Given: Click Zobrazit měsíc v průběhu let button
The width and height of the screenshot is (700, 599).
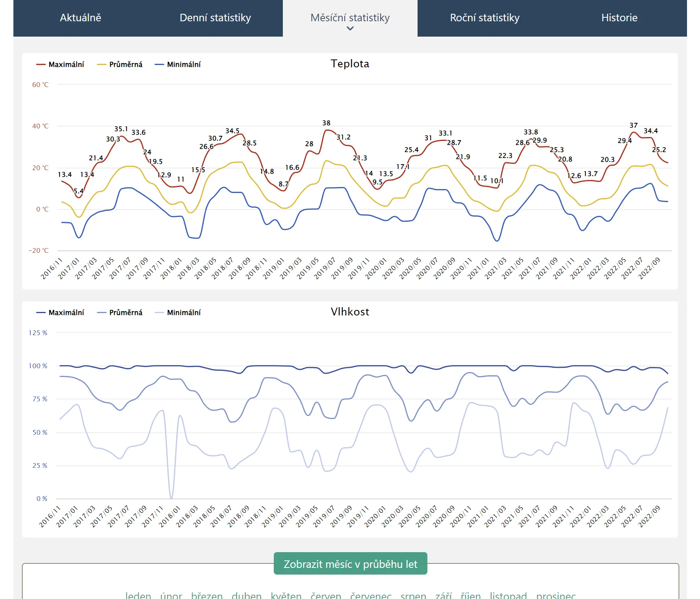Looking at the screenshot, I should (350, 564).
